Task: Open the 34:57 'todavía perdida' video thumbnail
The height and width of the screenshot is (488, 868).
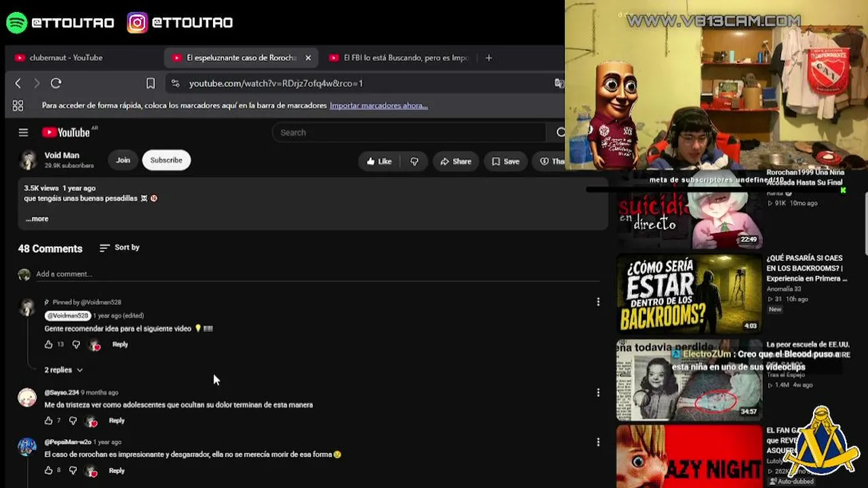Action: [x=690, y=380]
